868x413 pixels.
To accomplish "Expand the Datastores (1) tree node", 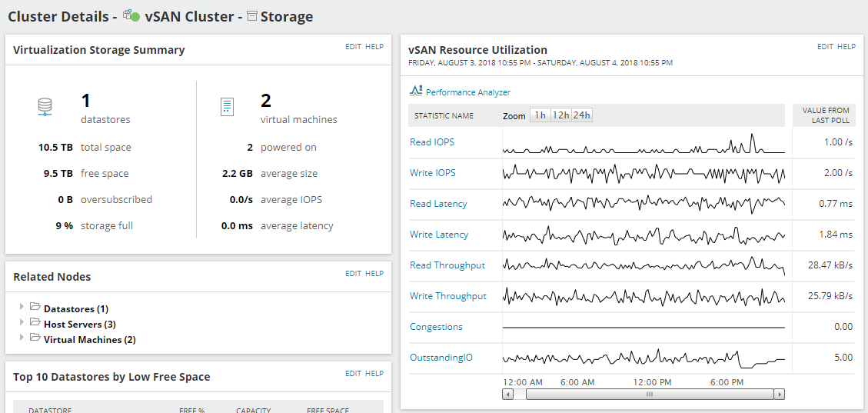I will tap(22, 308).
